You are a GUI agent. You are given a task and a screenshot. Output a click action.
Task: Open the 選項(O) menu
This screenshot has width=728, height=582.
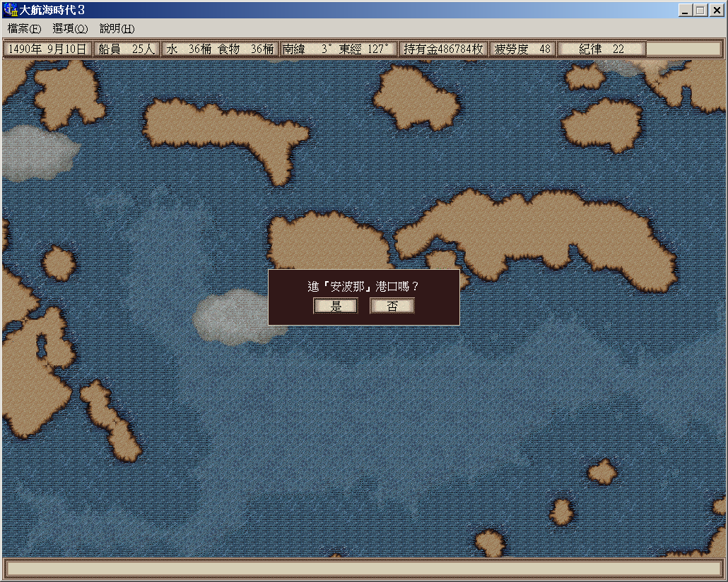pyautogui.click(x=70, y=29)
